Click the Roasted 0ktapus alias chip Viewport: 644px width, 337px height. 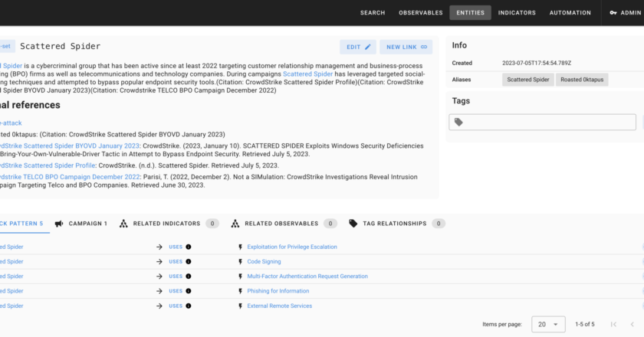[x=582, y=80]
